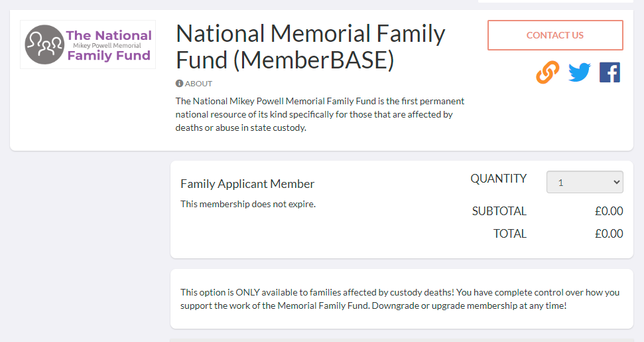Click the ONLY available to families notice
This screenshot has height=342, width=644.
click(x=400, y=299)
